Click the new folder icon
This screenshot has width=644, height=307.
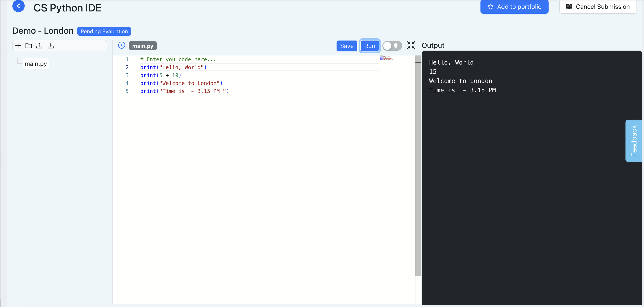[28, 45]
